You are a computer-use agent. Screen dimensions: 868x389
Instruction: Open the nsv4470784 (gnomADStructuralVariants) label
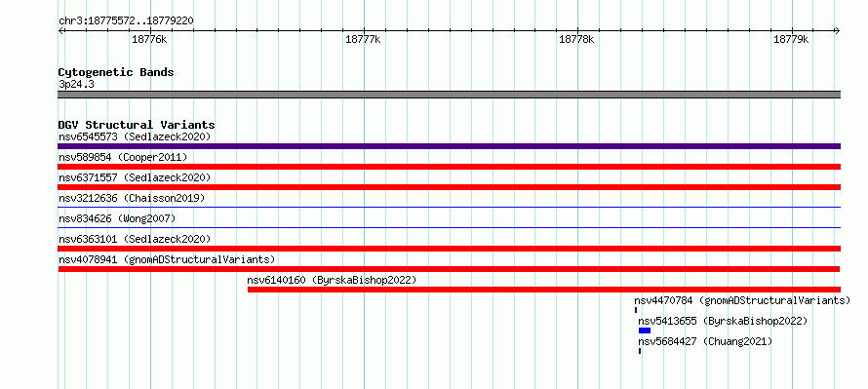coord(742,300)
